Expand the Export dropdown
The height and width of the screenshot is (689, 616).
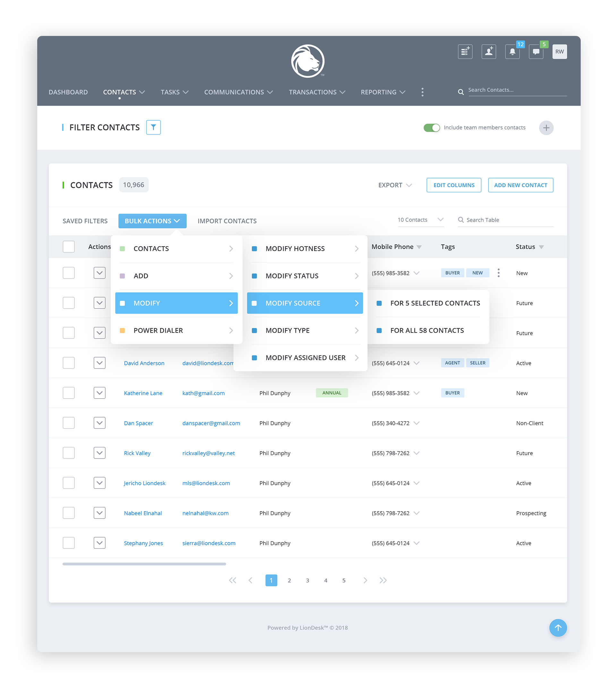click(x=395, y=185)
